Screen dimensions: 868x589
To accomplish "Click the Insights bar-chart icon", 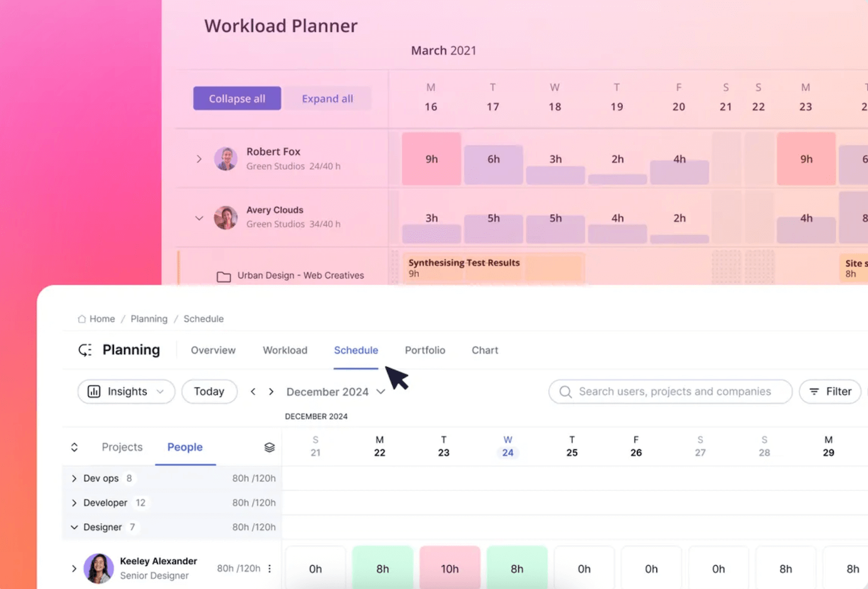I will tap(94, 392).
